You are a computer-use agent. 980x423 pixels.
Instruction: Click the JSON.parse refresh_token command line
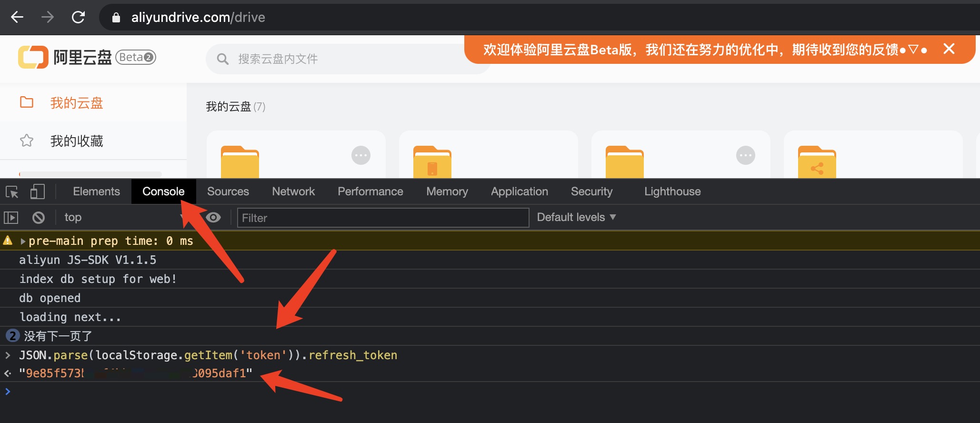coord(208,355)
